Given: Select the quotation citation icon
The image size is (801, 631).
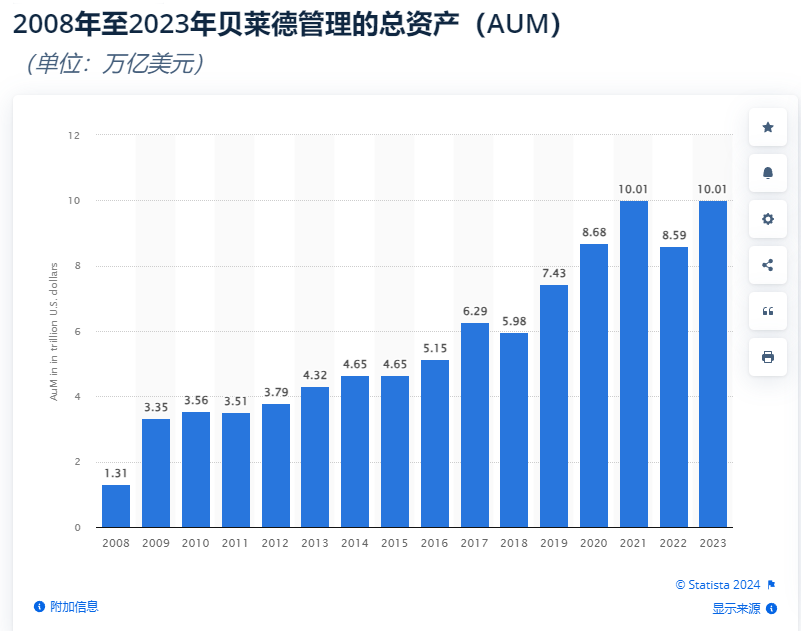Looking at the screenshot, I should pos(767,311).
